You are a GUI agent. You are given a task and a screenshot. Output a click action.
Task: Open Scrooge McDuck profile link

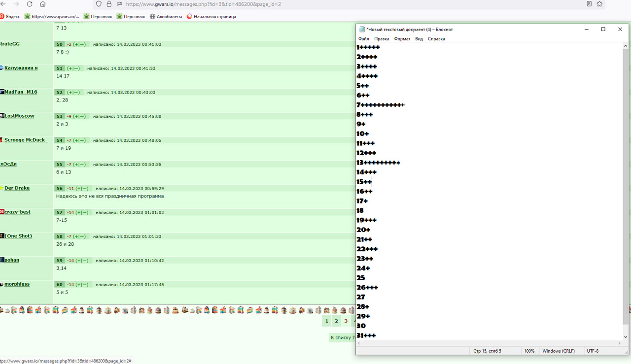click(x=26, y=140)
